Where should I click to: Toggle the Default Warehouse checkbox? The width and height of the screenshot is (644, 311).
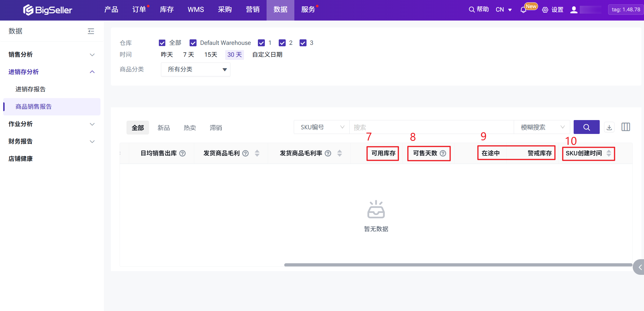click(193, 43)
